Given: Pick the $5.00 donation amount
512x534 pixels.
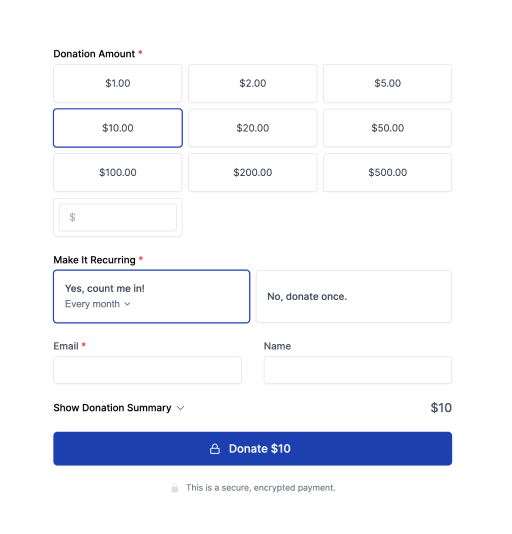Looking at the screenshot, I should point(387,83).
